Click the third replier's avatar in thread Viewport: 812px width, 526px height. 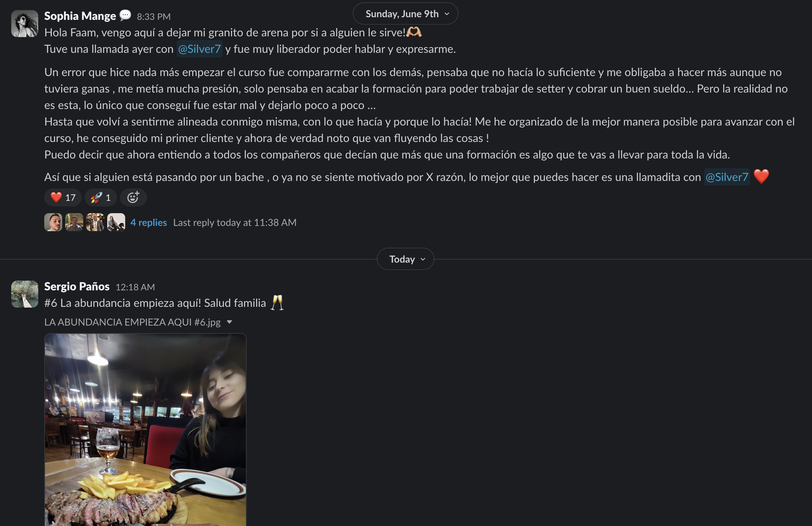pos(95,222)
